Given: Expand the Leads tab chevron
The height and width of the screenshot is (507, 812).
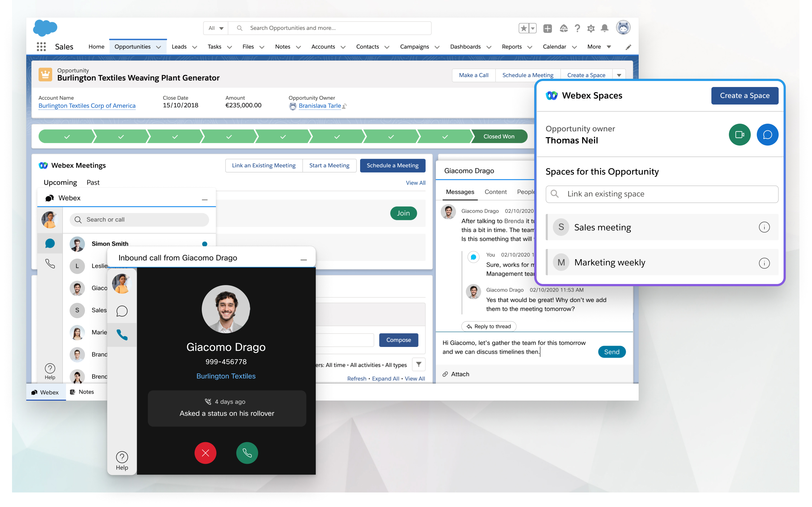Looking at the screenshot, I should click(195, 47).
